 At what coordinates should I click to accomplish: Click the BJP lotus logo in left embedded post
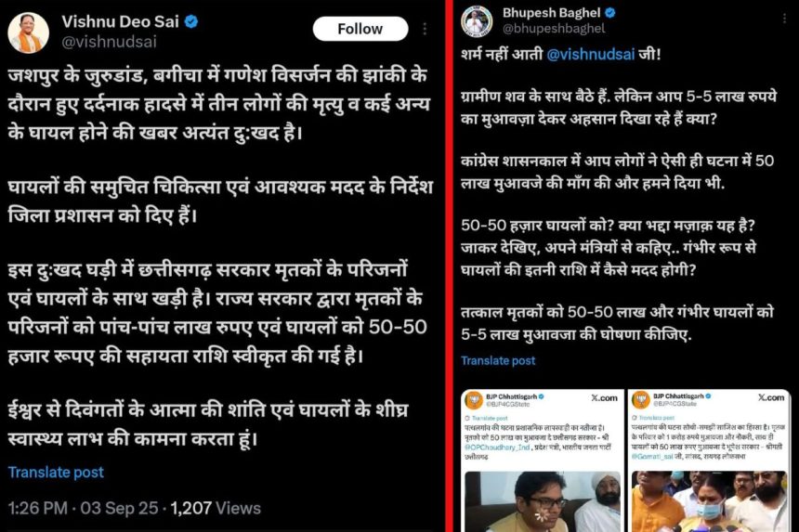tap(474, 399)
